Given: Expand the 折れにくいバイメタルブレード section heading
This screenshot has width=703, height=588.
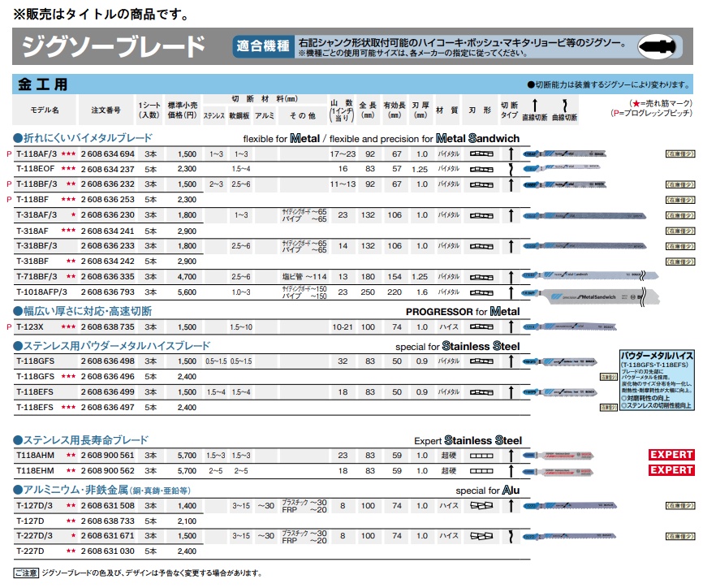Looking at the screenshot, I should pyautogui.click(x=83, y=138).
